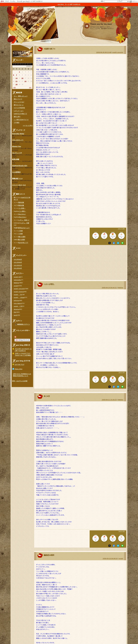The width and height of the screenshot is (138, 644).
Task: Open コメント link under 大阪祭り終了!! post
Action: click(121, 229)
